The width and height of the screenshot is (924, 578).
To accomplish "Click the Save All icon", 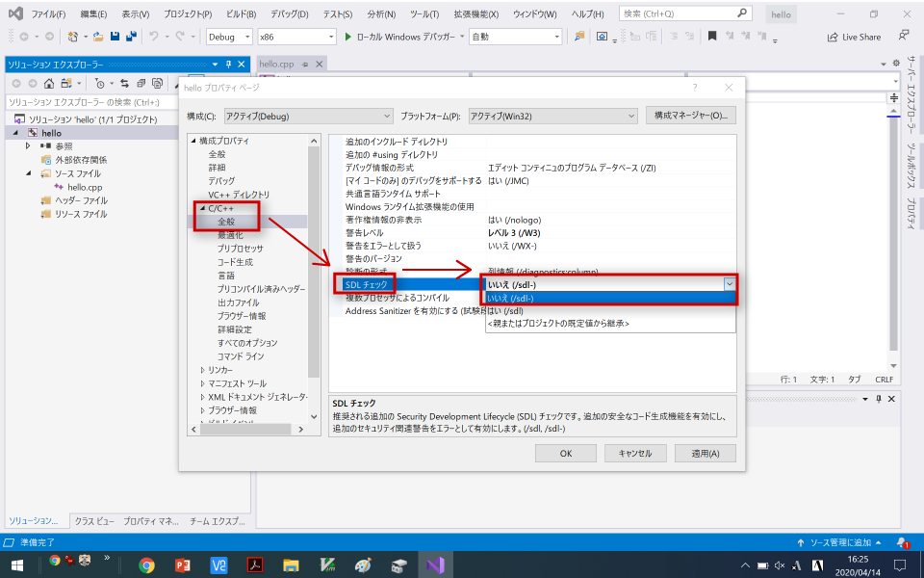I will pos(131,37).
